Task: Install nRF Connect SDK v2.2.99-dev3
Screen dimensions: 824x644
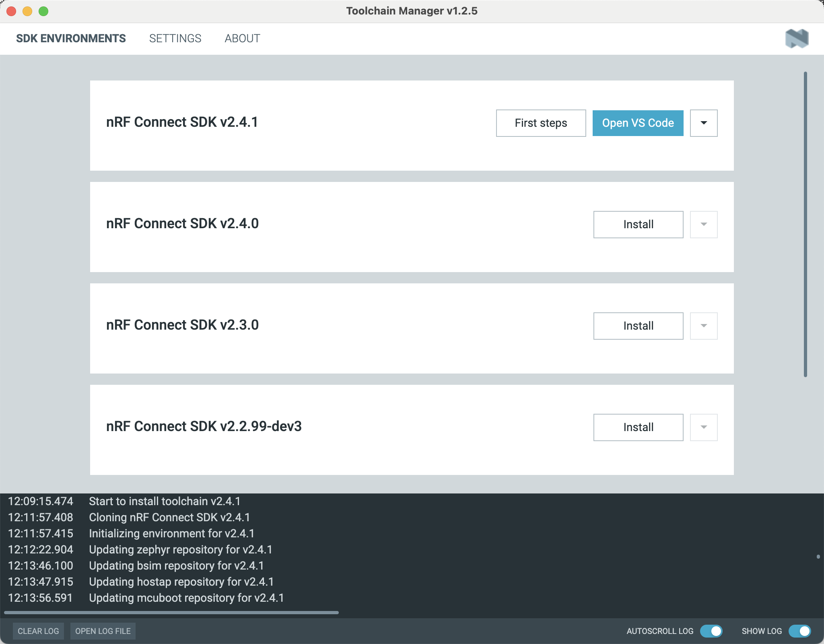Action: 638,427
